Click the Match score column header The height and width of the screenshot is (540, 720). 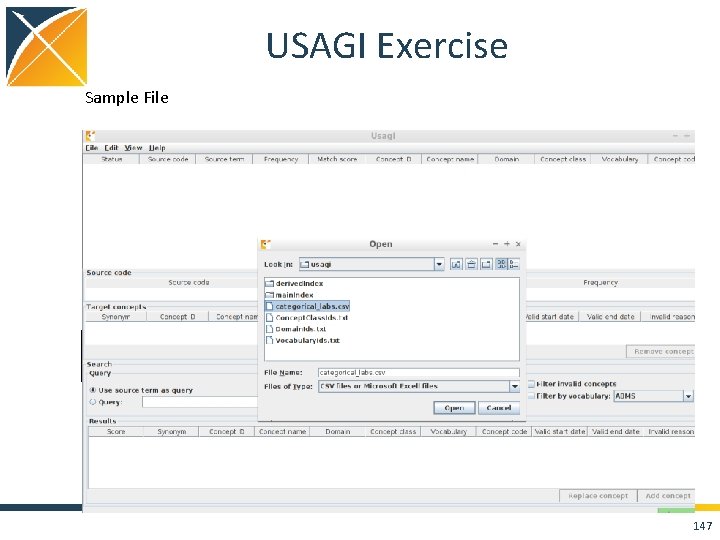337,159
